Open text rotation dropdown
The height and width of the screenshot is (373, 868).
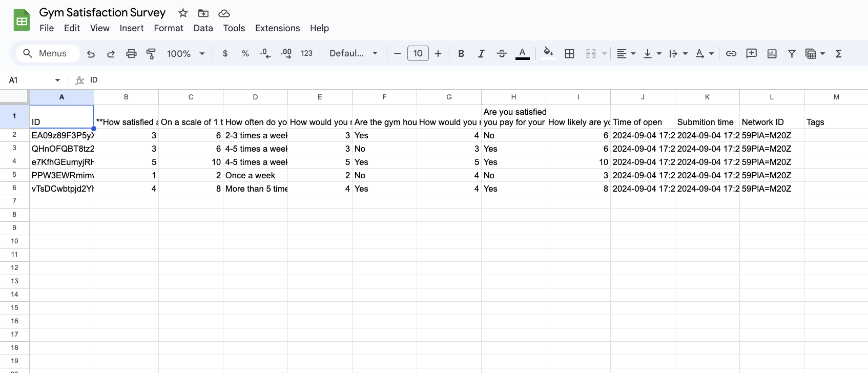[705, 53]
